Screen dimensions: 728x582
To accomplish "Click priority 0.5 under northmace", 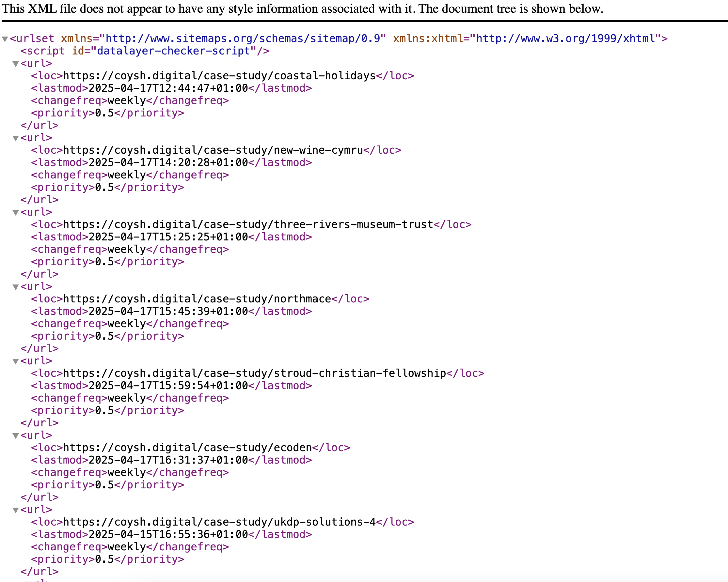I will click(104, 336).
